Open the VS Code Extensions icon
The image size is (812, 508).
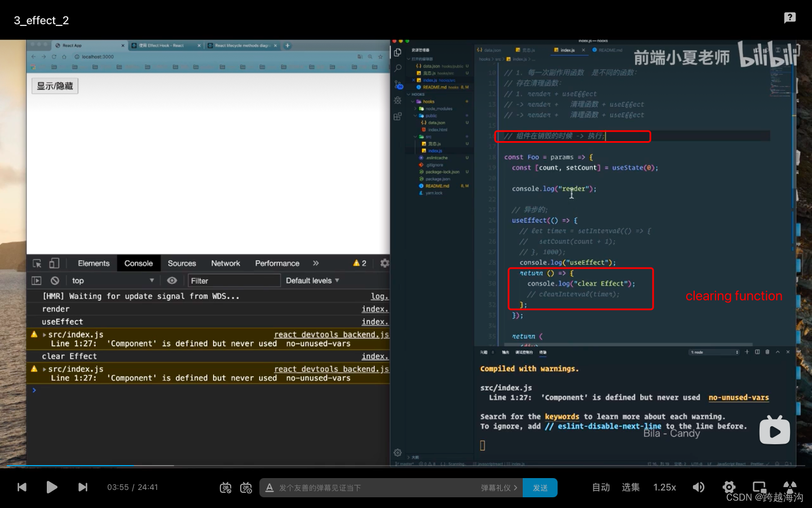(398, 116)
